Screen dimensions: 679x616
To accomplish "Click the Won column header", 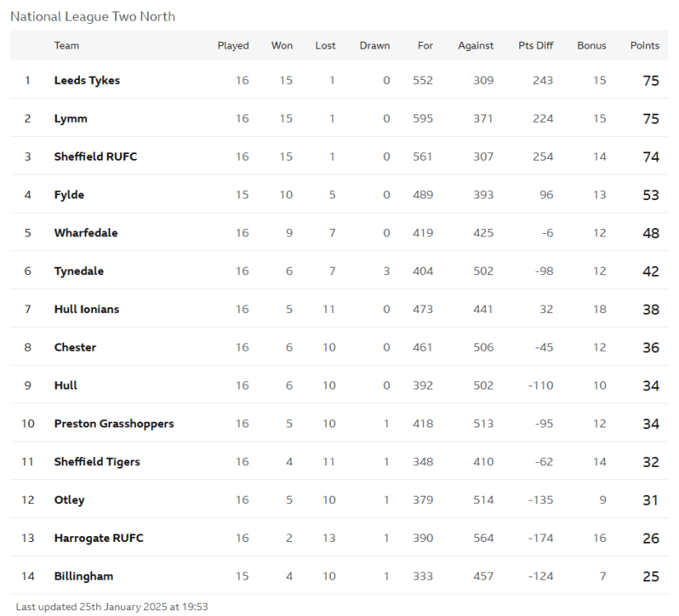I will pos(281,45).
